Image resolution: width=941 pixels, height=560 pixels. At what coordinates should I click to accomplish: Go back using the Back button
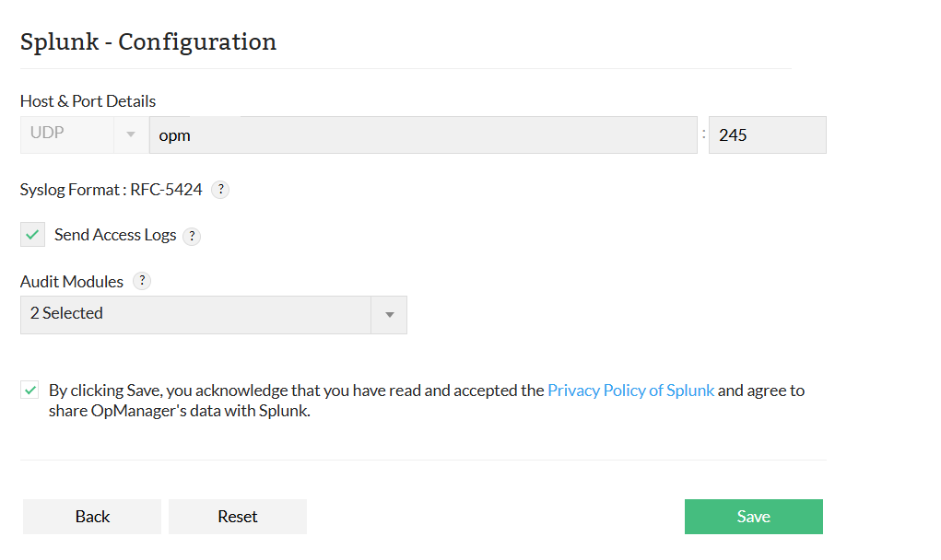(91, 517)
